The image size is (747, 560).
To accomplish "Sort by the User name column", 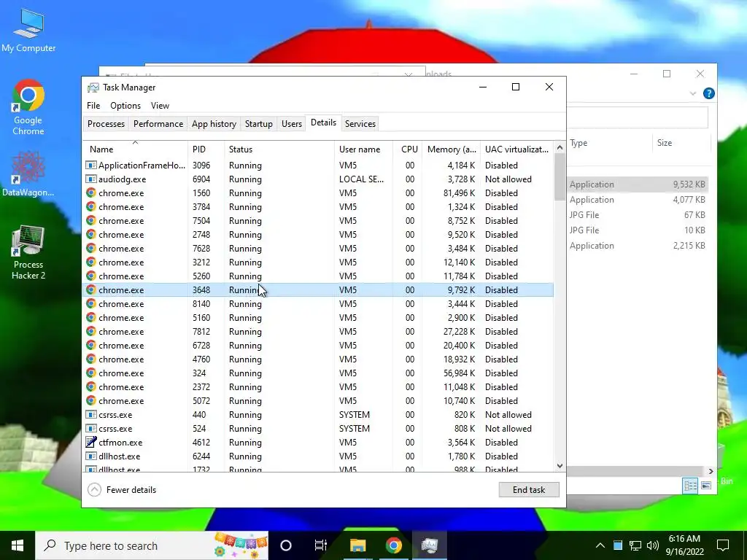I will click(364, 149).
